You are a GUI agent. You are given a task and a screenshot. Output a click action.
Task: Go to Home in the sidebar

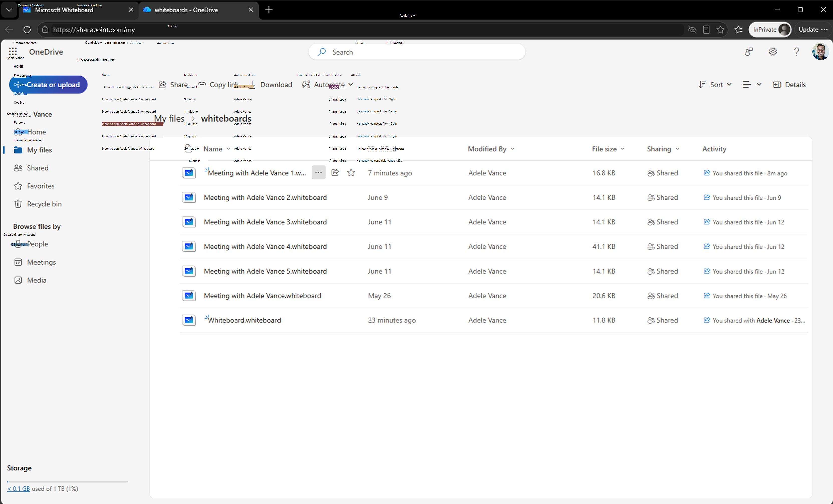36,132
